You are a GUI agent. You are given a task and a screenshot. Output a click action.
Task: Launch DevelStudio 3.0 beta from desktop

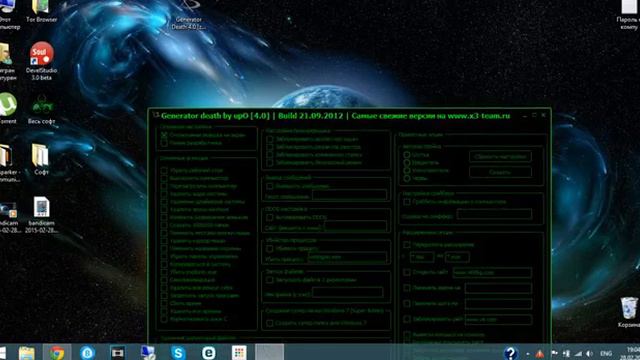click(41, 60)
